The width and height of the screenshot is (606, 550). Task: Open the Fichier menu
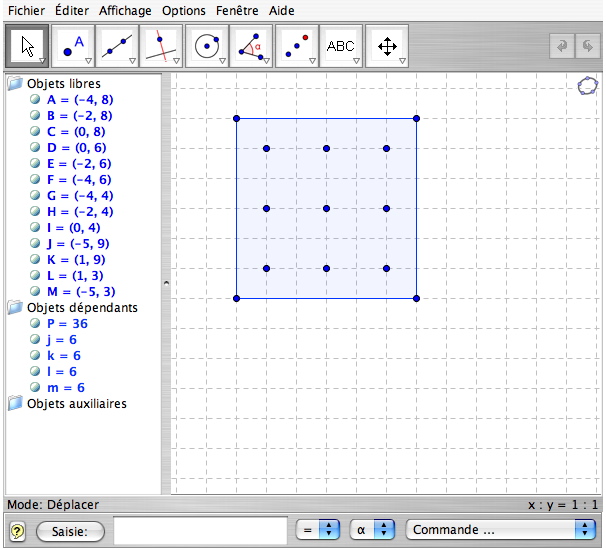click(x=26, y=10)
